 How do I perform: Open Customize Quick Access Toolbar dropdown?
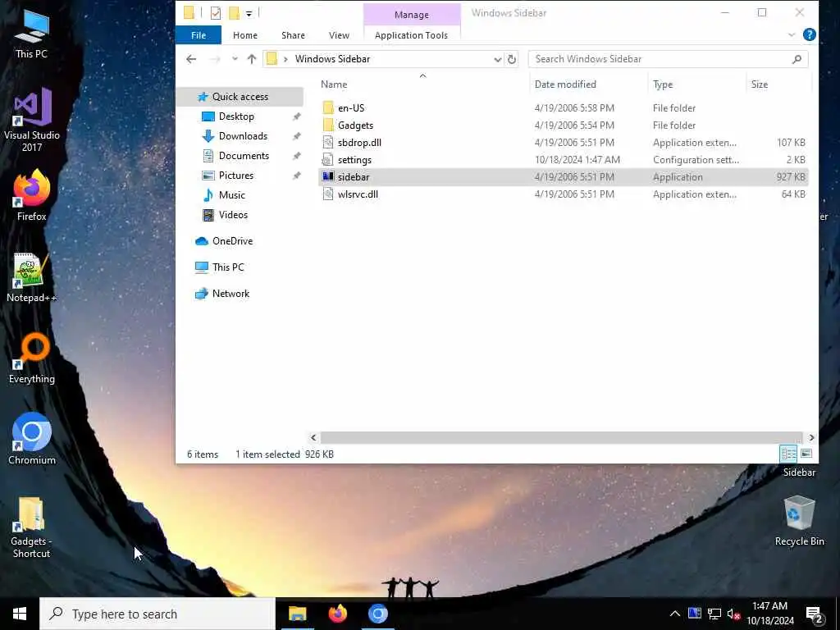tap(249, 13)
